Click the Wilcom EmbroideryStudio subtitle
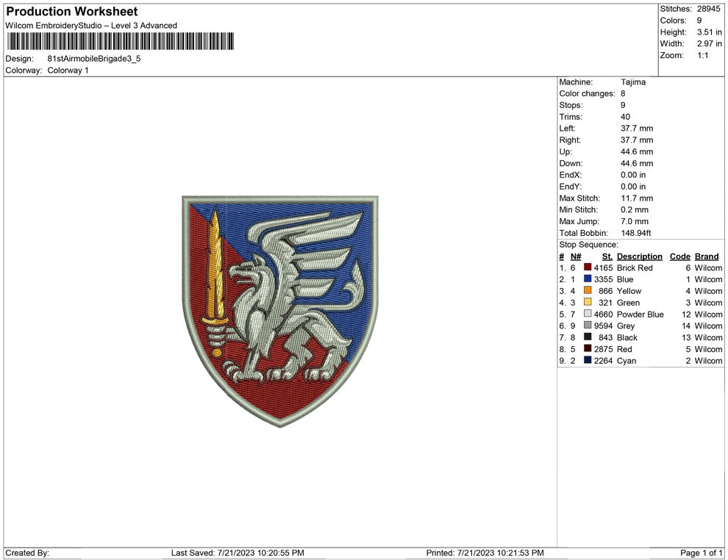Viewport: 728px width, 560px height. point(91,26)
